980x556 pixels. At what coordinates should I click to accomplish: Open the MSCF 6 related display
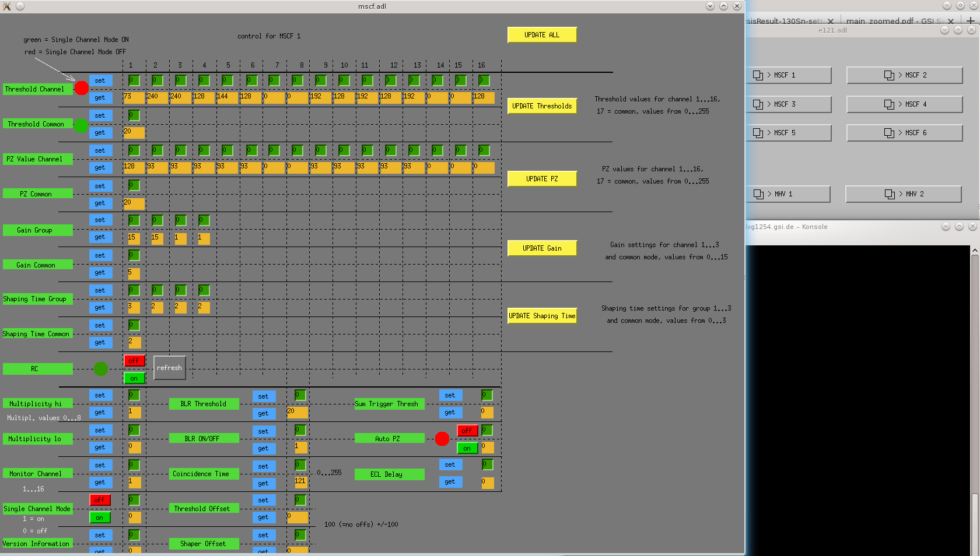point(904,133)
